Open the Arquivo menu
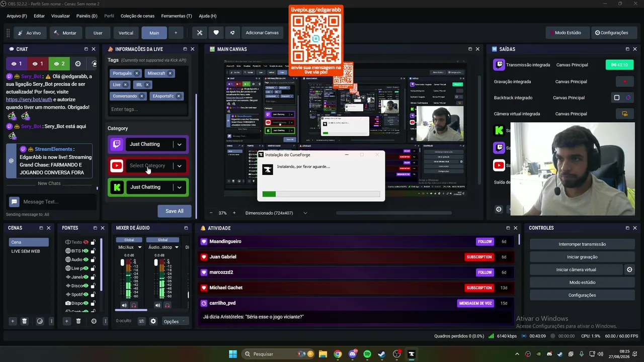Image resolution: width=644 pixels, height=362 pixels. [17, 16]
